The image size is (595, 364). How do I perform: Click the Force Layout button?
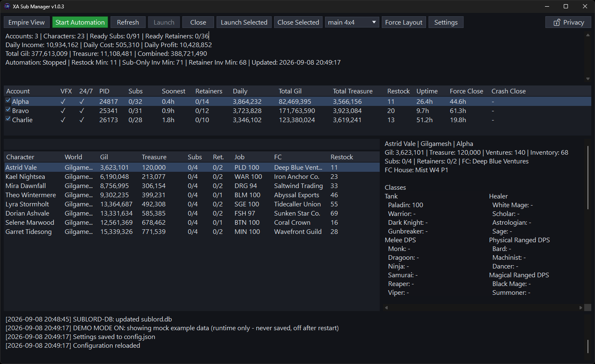[404, 23]
